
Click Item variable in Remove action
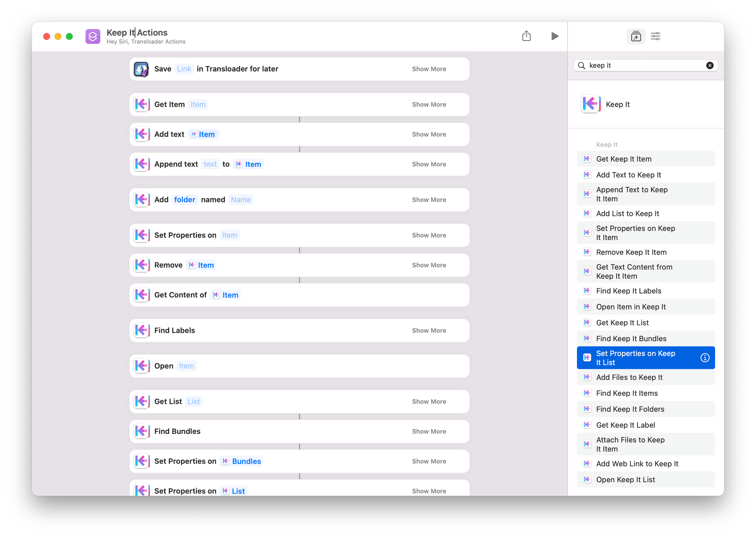click(x=201, y=265)
